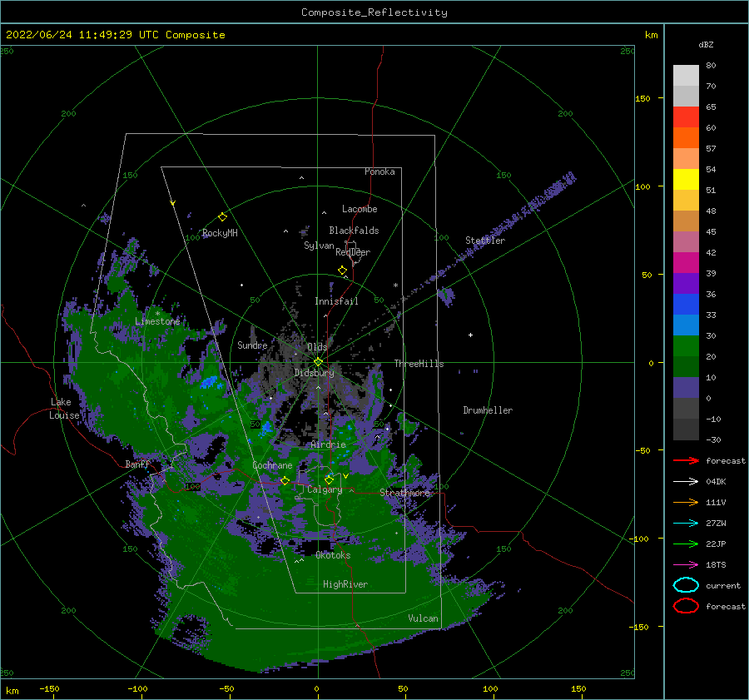Click the white 04DK arrow icon

[x=686, y=482]
